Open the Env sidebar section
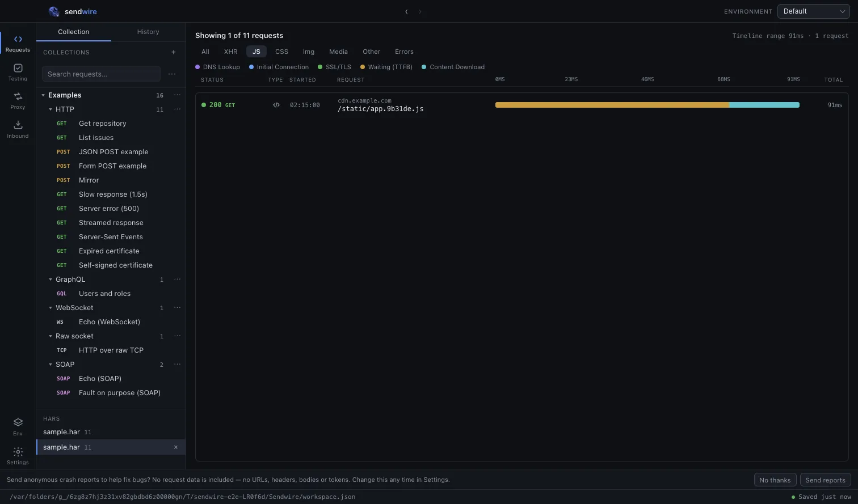 (x=18, y=427)
